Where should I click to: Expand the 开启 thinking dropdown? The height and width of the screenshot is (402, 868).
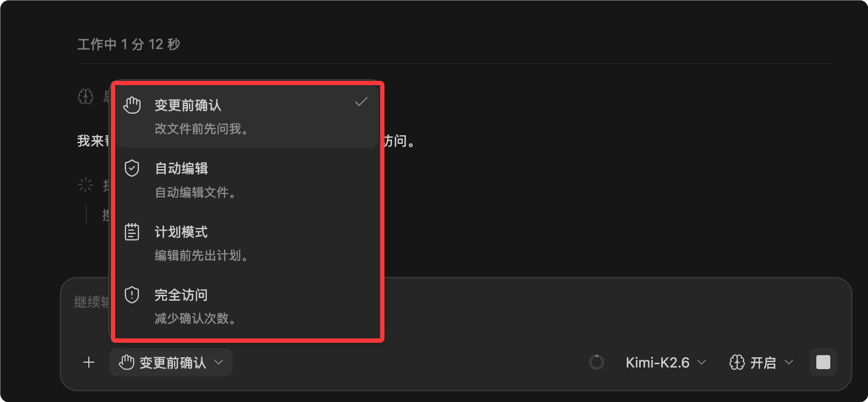(x=761, y=363)
